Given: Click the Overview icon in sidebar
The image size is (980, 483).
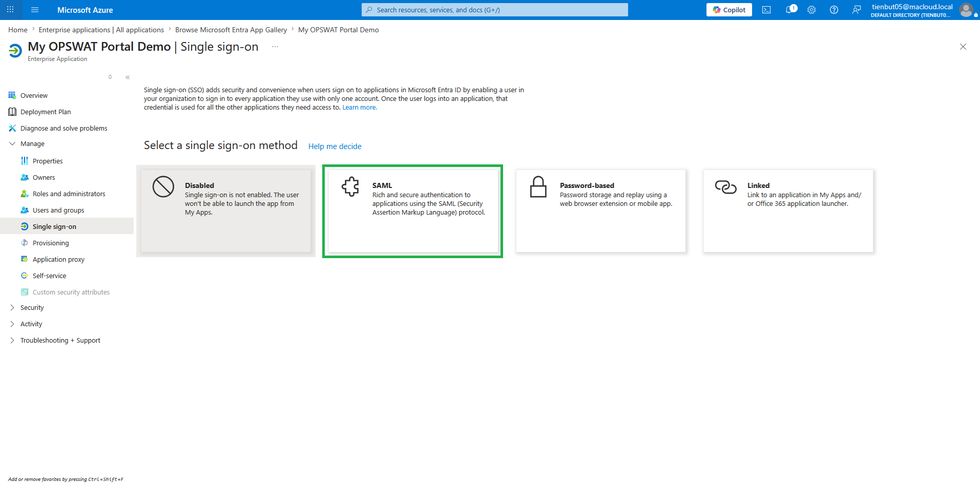Looking at the screenshot, I should [x=12, y=95].
